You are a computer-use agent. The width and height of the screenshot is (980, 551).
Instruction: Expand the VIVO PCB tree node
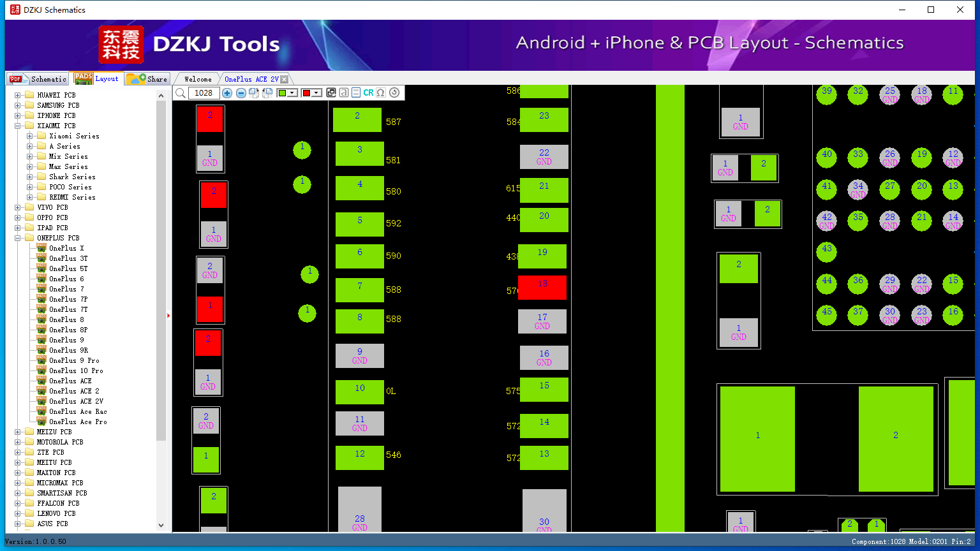tap(18, 207)
